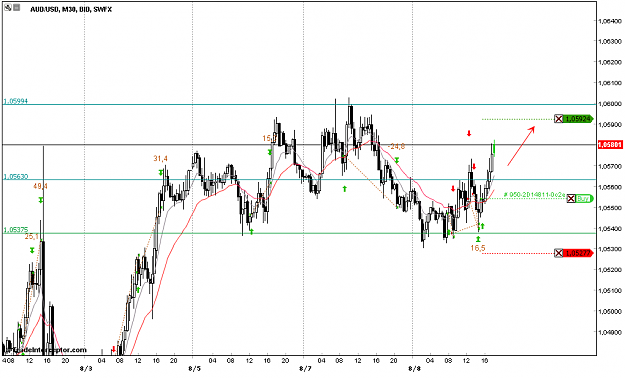Select the green Buy order tag
The image size is (625, 378).
584,199
